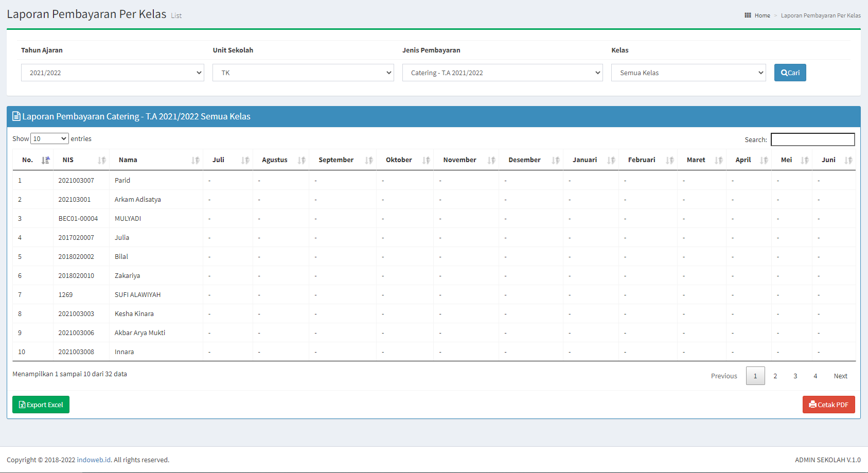The image size is (868, 473).
Task: Click the Oktober column header label
Action: (x=399, y=160)
